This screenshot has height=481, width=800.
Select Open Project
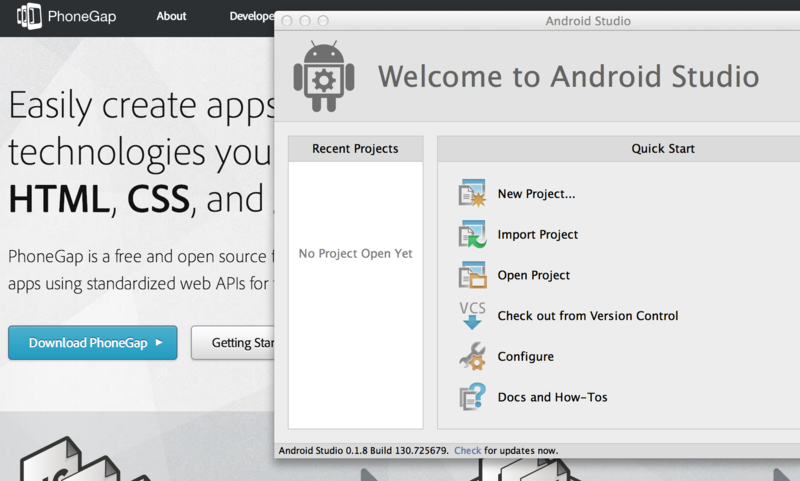534,275
